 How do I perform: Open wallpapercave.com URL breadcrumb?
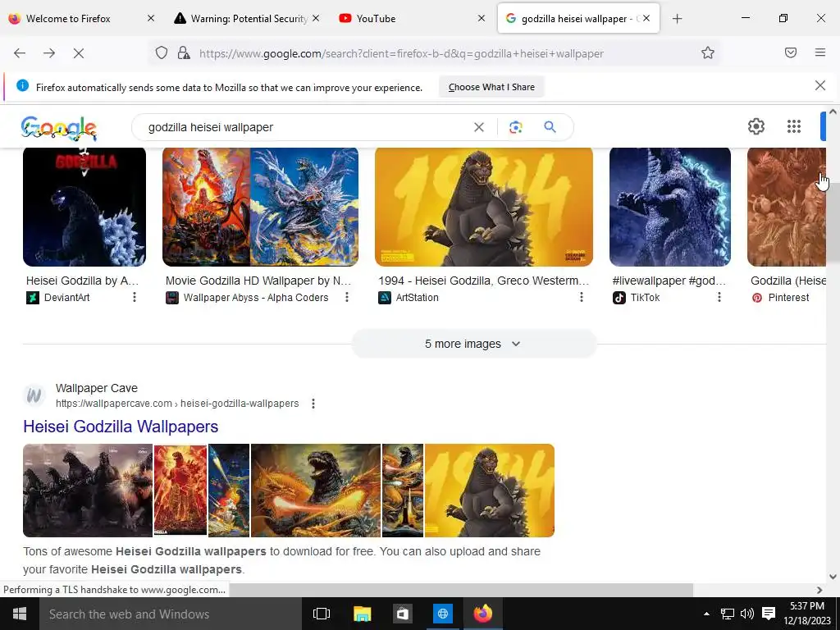pyautogui.click(x=177, y=404)
